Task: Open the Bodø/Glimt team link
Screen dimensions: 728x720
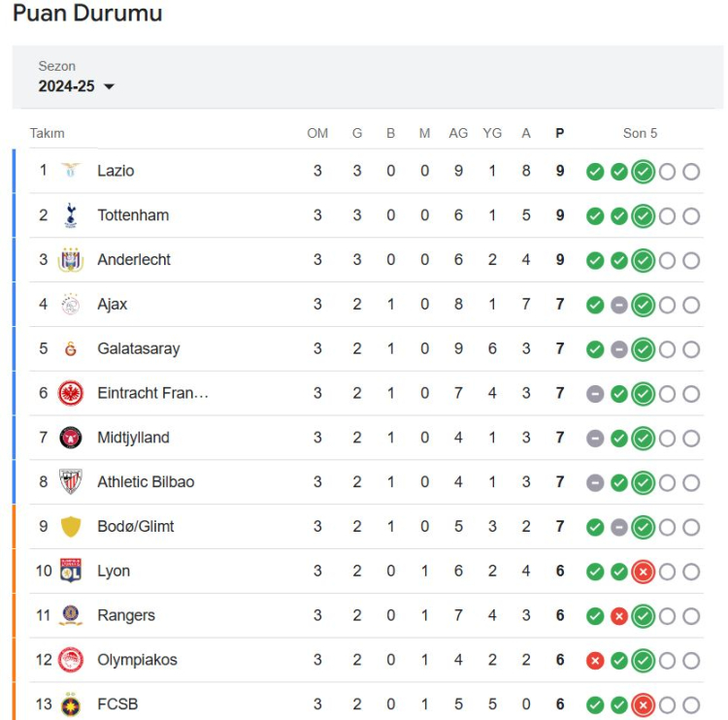Action: coord(136,526)
